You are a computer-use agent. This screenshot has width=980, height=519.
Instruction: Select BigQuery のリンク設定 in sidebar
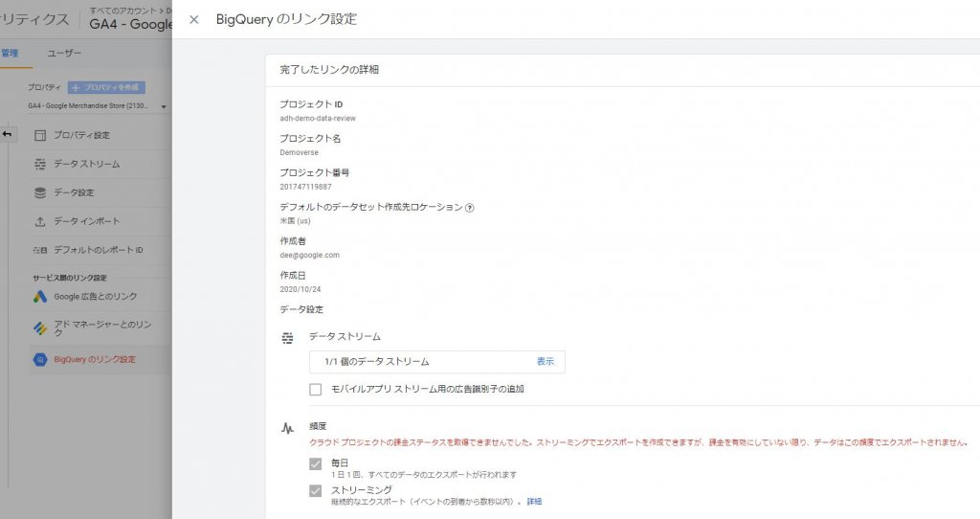click(x=95, y=359)
